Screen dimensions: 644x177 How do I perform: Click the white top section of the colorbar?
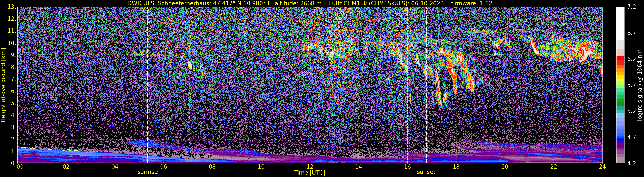[620, 23]
